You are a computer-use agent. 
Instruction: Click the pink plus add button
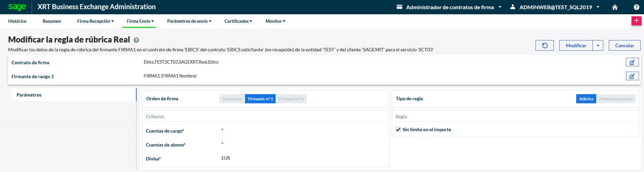[636, 21]
